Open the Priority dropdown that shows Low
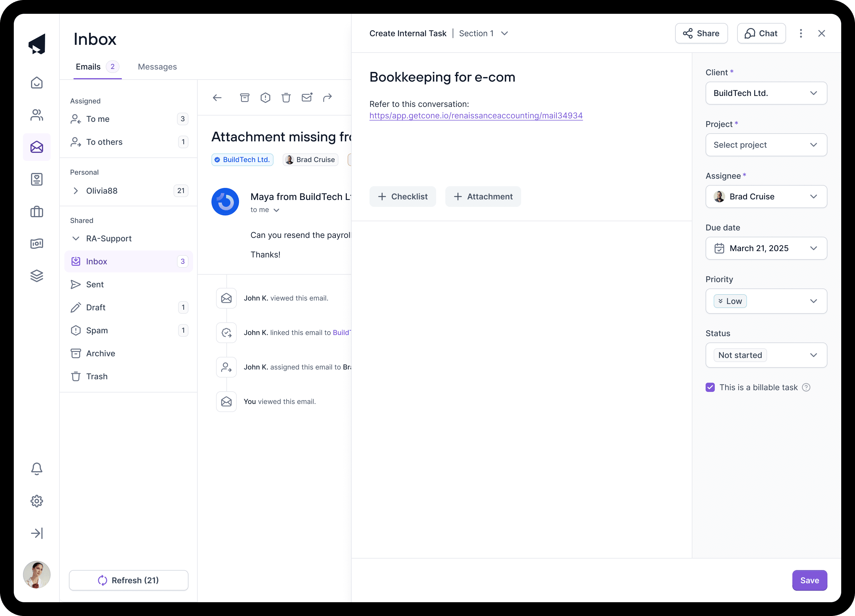 [x=766, y=301]
